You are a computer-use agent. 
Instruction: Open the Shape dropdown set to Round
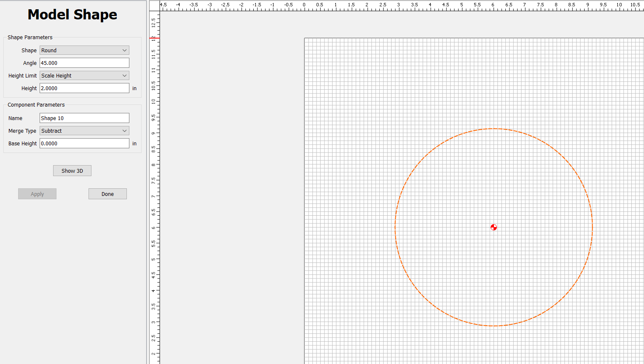coord(84,50)
